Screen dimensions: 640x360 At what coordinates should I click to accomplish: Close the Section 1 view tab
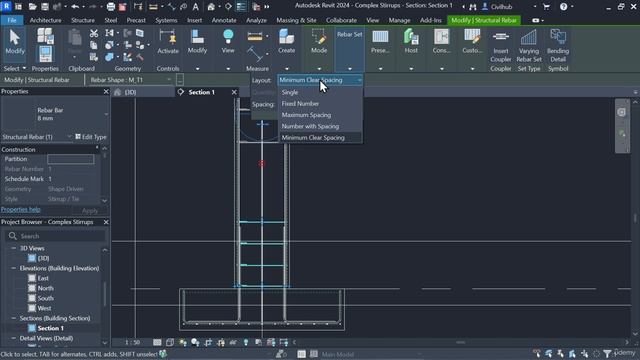(x=234, y=92)
